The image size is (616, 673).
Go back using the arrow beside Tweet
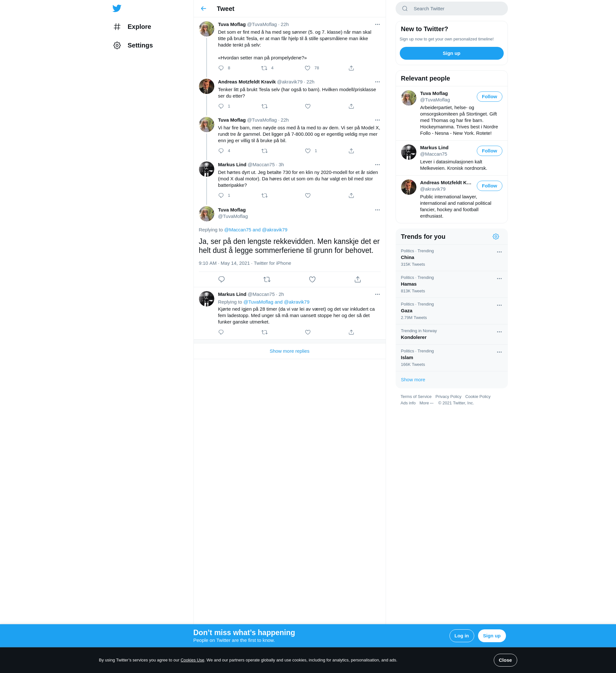coord(203,9)
